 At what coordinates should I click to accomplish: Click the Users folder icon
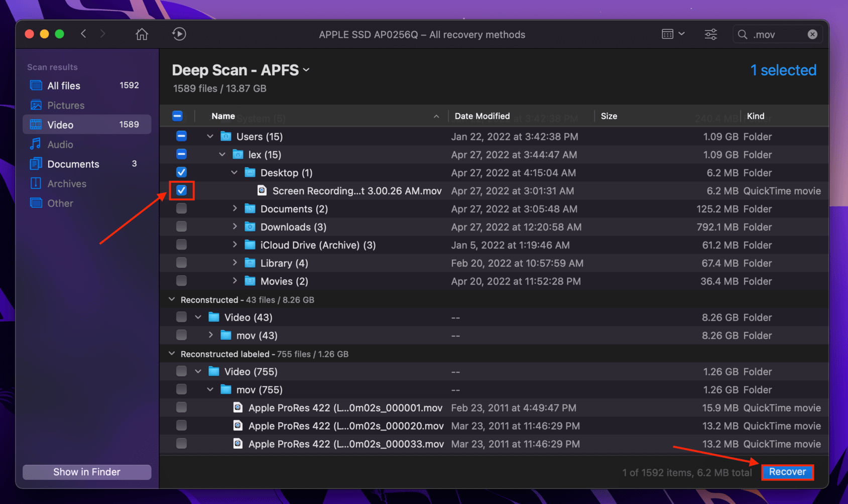click(x=226, y=136)
